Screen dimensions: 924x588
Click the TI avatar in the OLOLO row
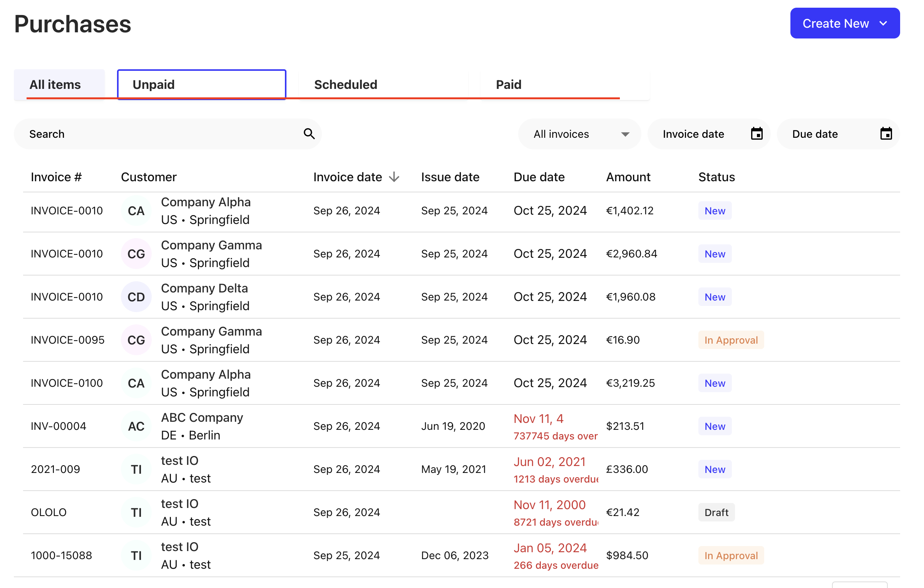[x=136, y=512]
